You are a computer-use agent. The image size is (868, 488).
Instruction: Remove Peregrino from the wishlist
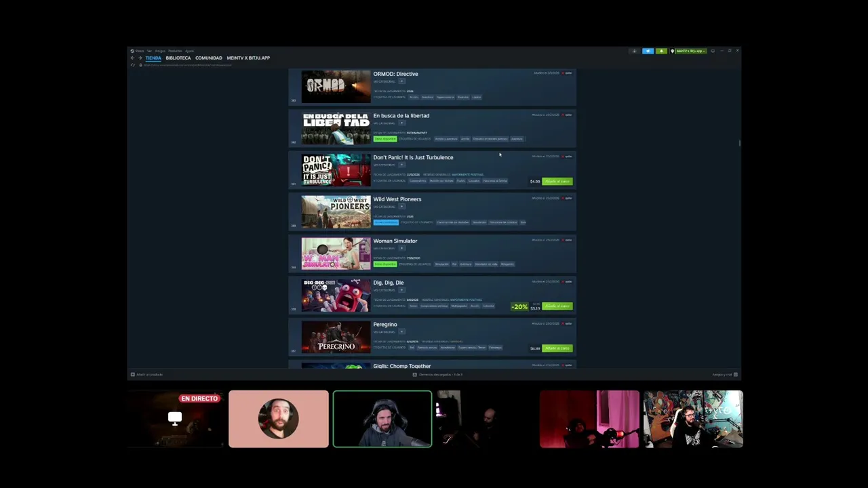[x=567, y=324]
